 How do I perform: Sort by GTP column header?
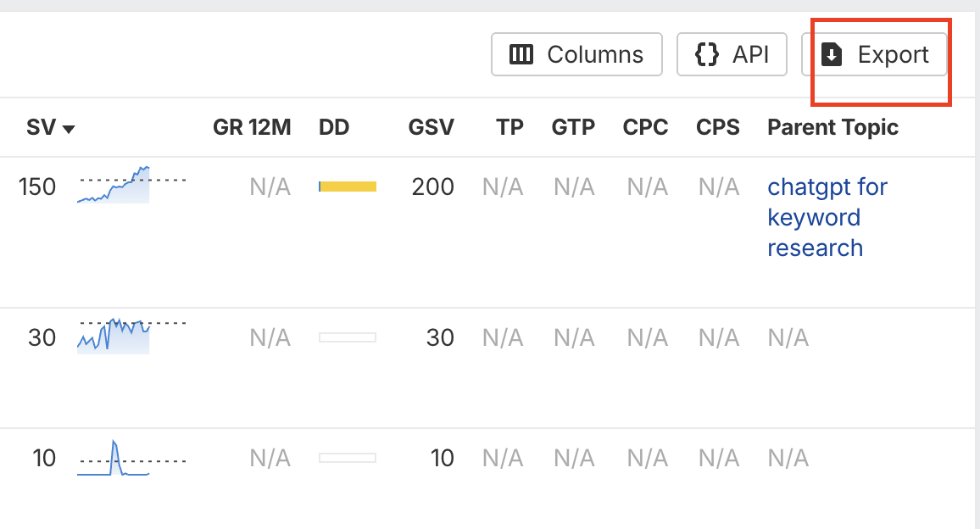pos(573,127)
